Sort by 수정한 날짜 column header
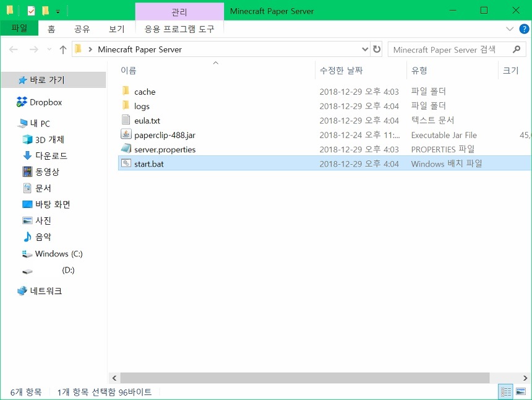The image size is (532, 400). [341, 71]
